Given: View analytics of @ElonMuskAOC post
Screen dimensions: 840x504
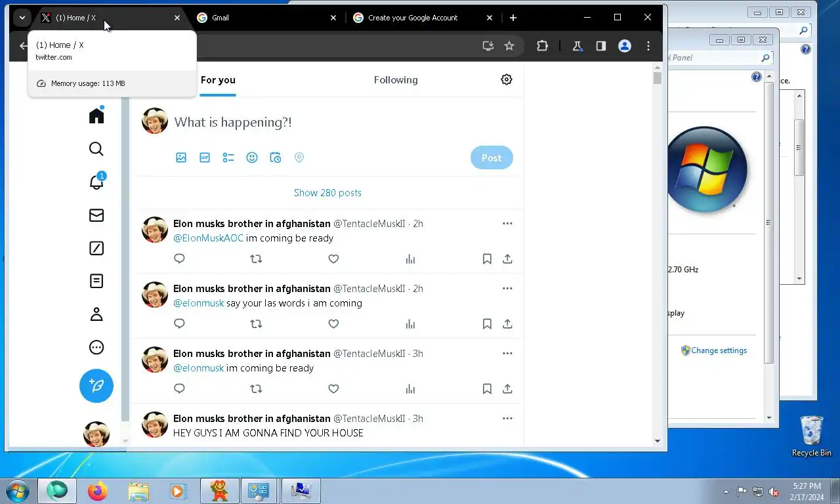Looking at the screenshot, I should [410, 259].
